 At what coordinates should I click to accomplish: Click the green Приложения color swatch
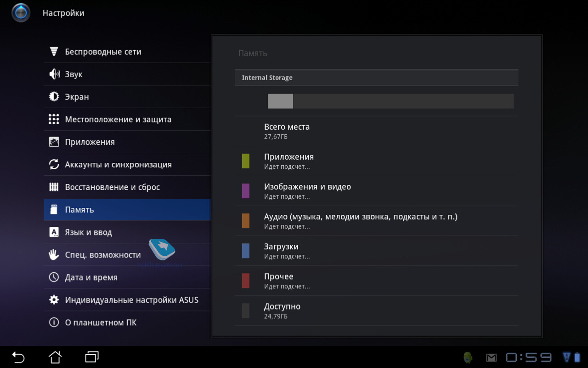[246, 161]
